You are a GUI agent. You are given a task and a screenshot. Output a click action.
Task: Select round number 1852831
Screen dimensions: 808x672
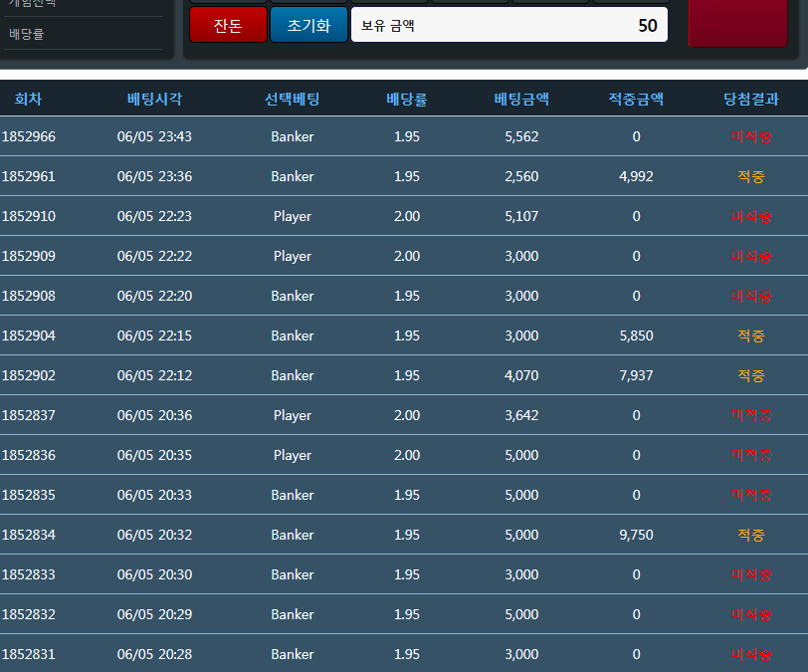29,654
